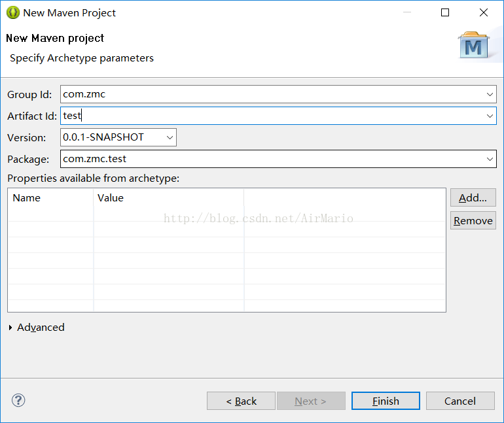Viewport: 504px width, 423px height.
Task: Open the Group Id dropdown arrow
Action: 490,94
